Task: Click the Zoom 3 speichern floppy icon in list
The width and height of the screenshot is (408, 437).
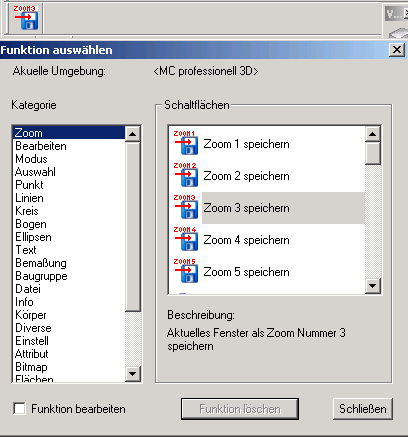Action: tap(185, 207)
